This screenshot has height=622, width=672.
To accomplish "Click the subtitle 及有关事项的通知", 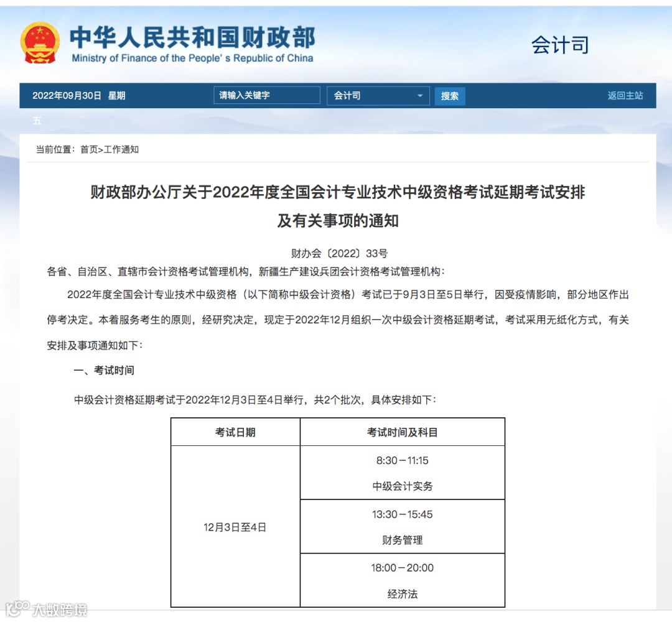I will point(338,221).
